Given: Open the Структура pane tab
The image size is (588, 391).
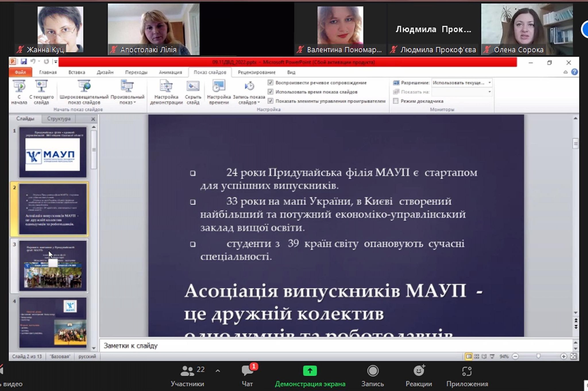Looking at the screenshot, I should (x=59, y=119).
